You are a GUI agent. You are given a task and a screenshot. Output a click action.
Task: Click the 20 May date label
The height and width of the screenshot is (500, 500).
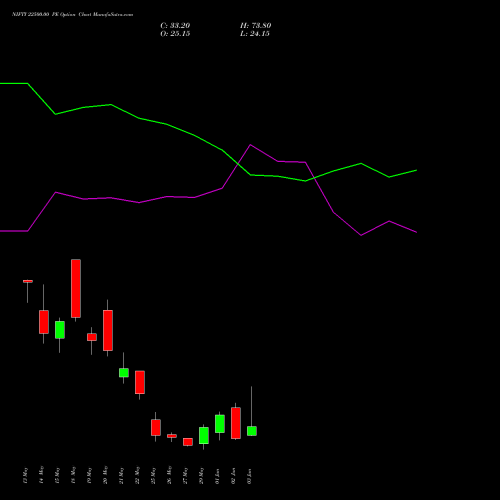click(105, 475)
